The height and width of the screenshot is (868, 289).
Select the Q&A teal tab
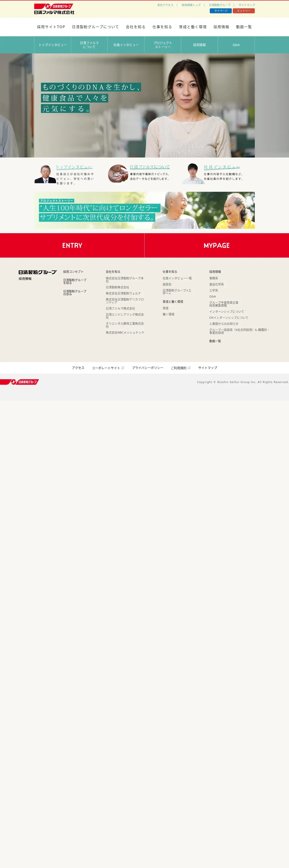(x=236, y=45)
